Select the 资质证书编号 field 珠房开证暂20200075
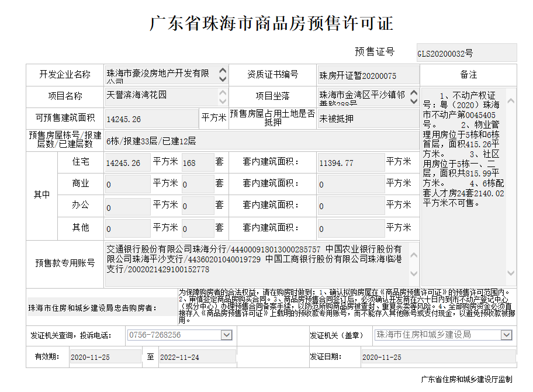This screenshot has height=392, width=533. point(368,75)
